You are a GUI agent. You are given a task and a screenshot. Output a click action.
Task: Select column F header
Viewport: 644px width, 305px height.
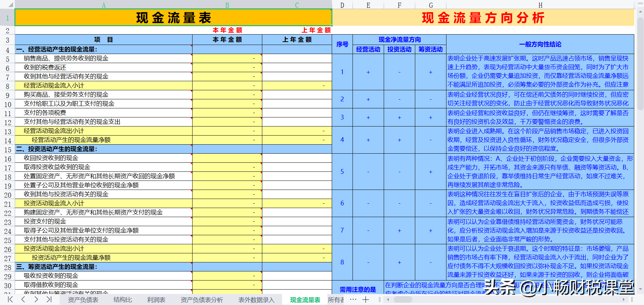tap(399, 5)
